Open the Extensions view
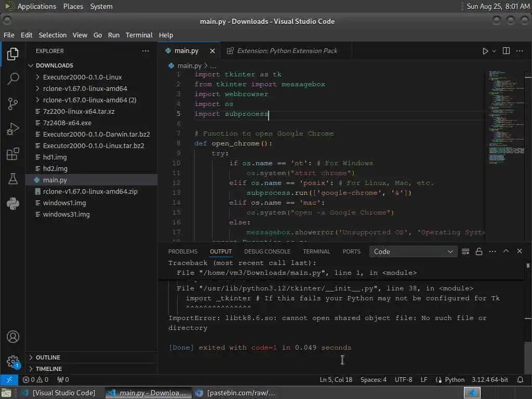 12,154
